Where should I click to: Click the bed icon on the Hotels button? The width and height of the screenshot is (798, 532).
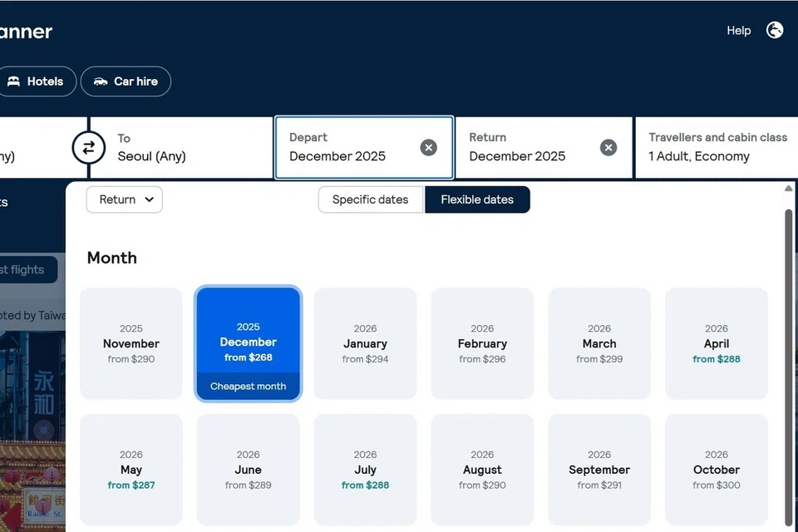(x=16, y=81)
